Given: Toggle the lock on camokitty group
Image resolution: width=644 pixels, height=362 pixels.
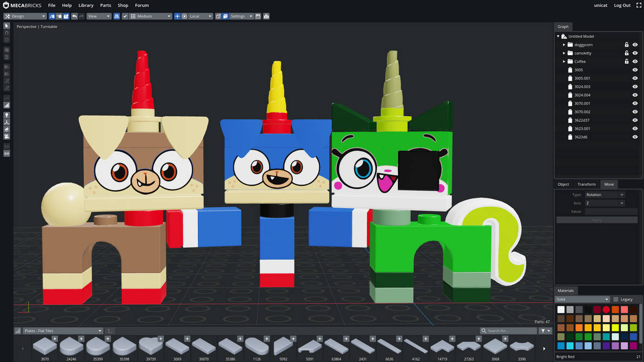Looking at the screenshot, I should click(x=627, y=53).
